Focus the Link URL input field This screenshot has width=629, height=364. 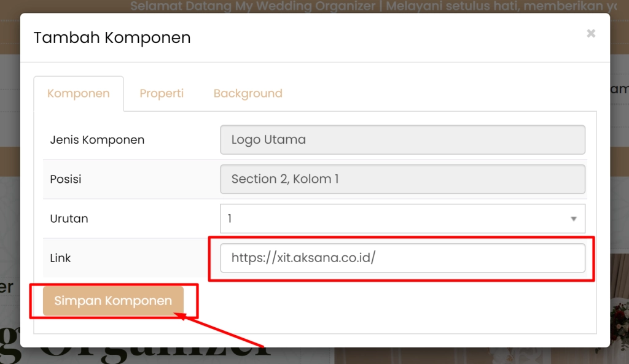pyautogui.click(x=402, y=258)
